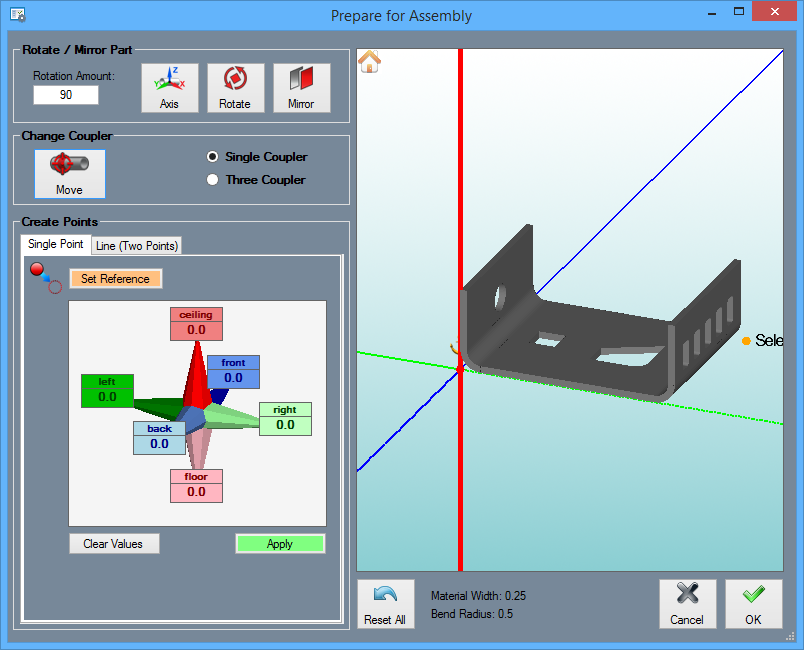This screenshot has width=804, height=650.
Task: Close the window with red X
Action: [774, 11]
